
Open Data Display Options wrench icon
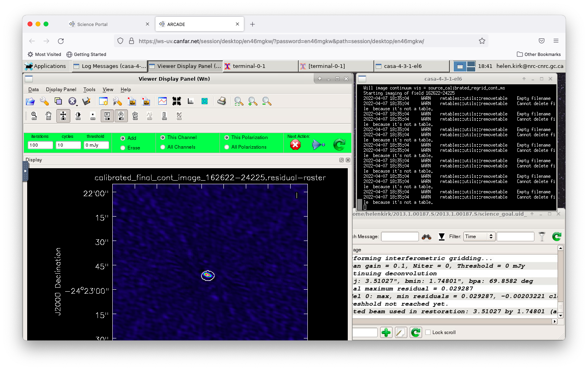tap(44, 101)
